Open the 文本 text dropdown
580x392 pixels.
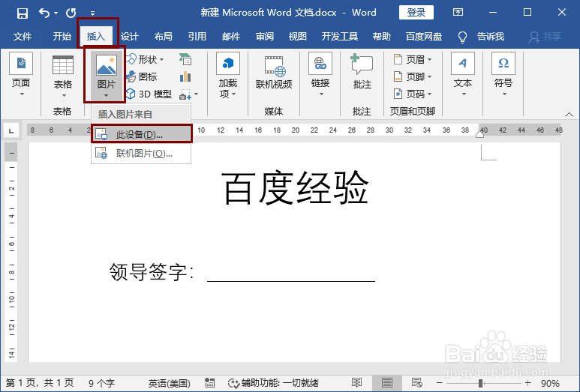[x=463, y=75]
